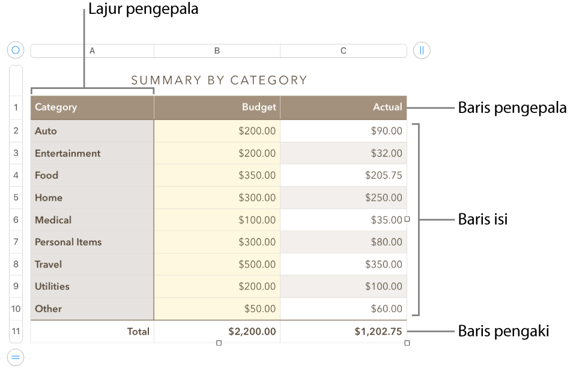
Task: Select column C reference tab
Action: tap(343, 50)
